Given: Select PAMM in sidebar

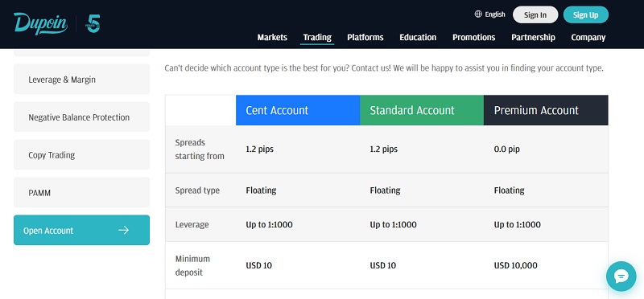Looking at the screenshot, I should coord(82,192).
